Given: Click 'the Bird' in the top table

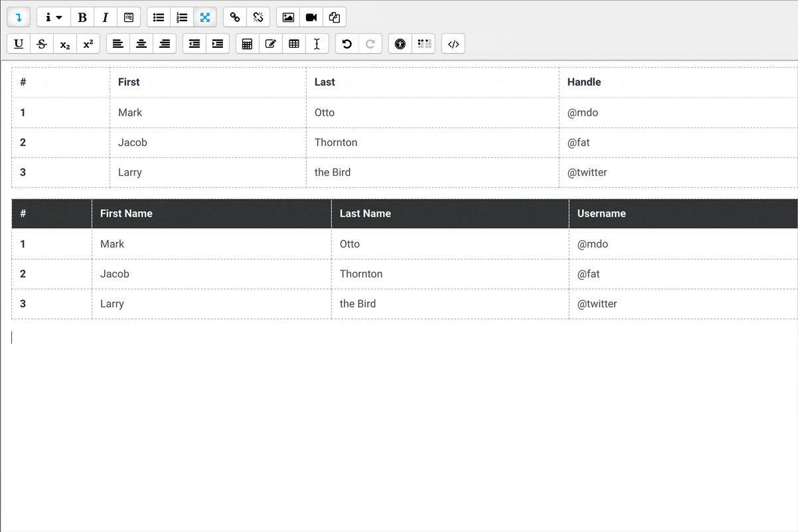Looking at the screenshot, I should (333, 172).
